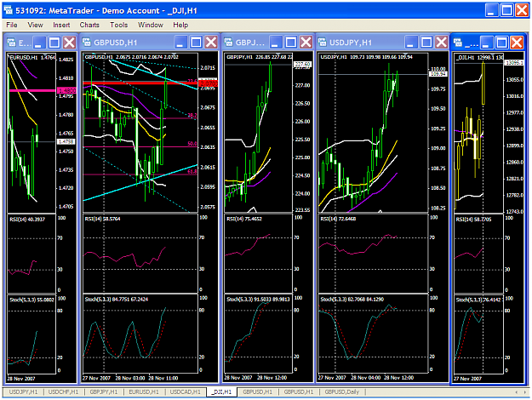Minimize the main MetaTrader window
Image resolution: width=532 pixels, height=400 pixels.
[491, 10]
